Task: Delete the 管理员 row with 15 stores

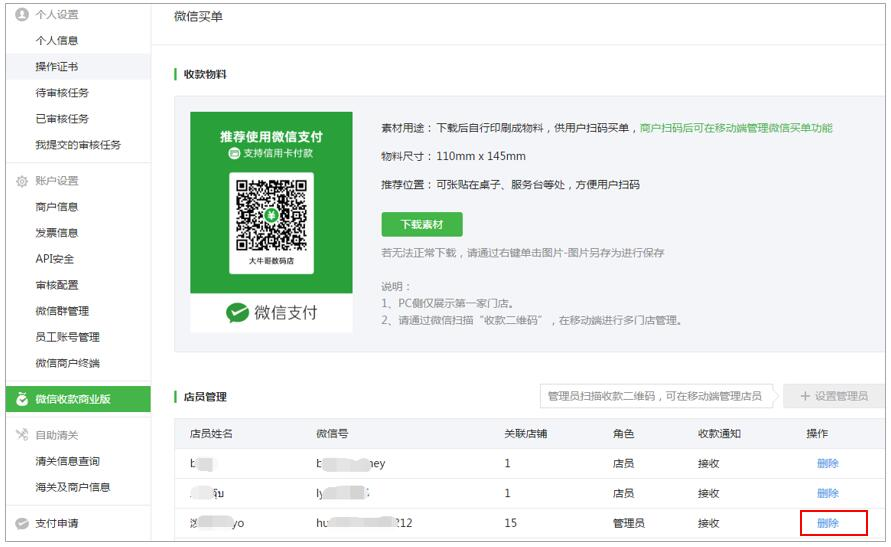Action: click(827, 523)
